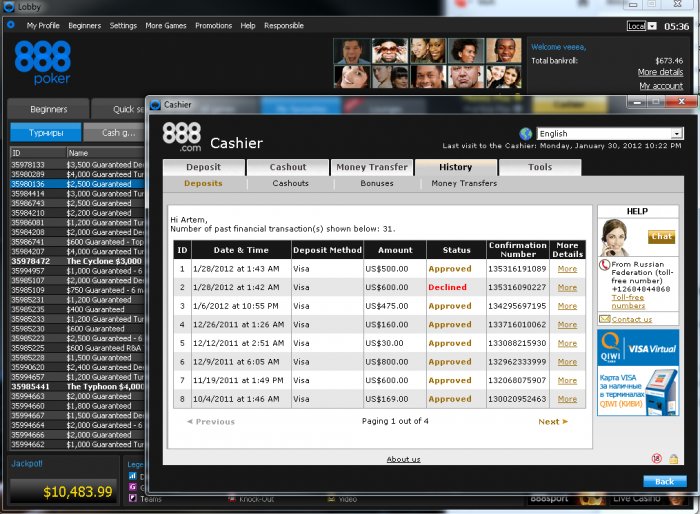The image size is (700, 514).
Task: Switch to the Tools tab
Action: [x=540, y=167]
